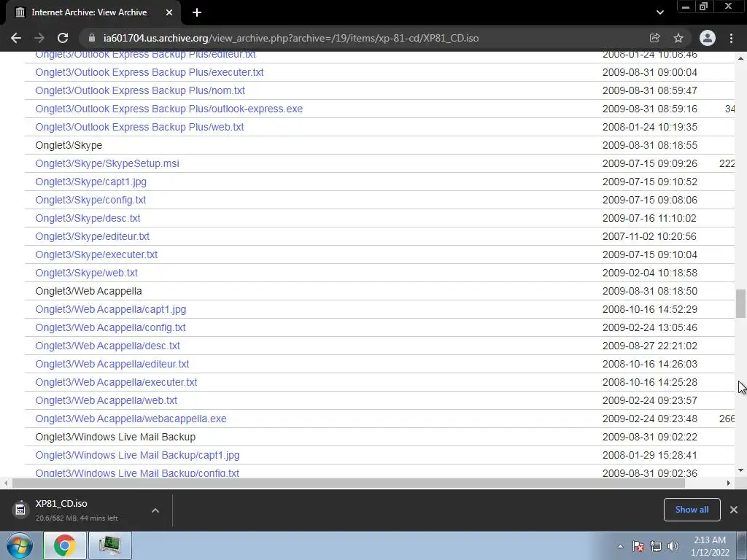Reload the current page
The height and width of the screenshot is (560, 747).
coord(63,38)
